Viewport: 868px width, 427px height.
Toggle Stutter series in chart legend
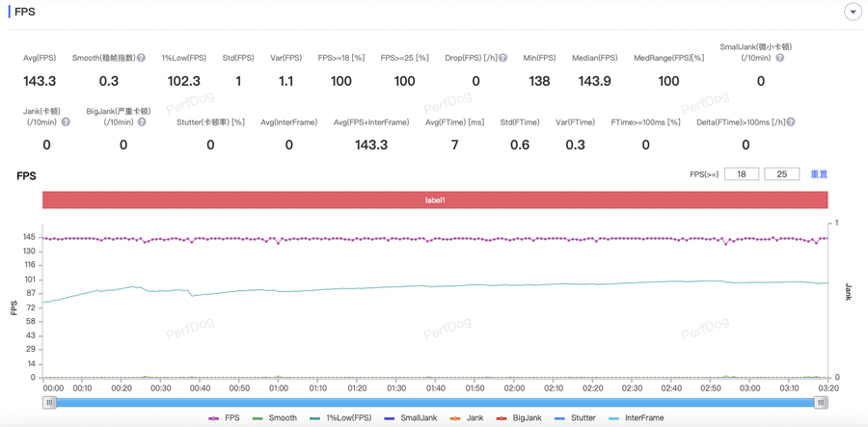coord(575,418)
